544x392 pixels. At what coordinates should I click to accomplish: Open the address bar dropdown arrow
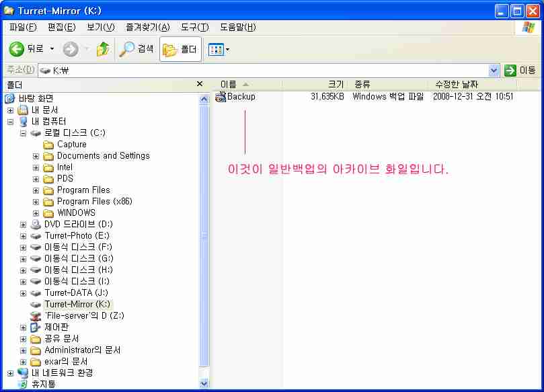point(494,70)
